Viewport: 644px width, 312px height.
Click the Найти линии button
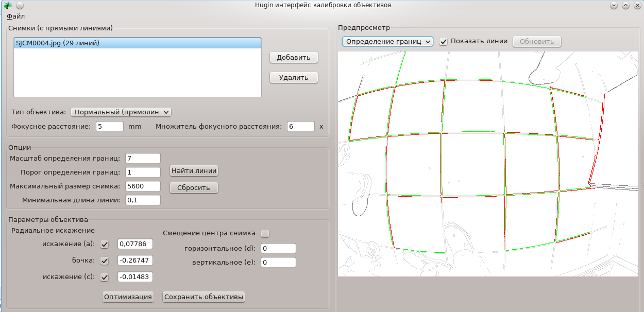(x=194, y=170)
